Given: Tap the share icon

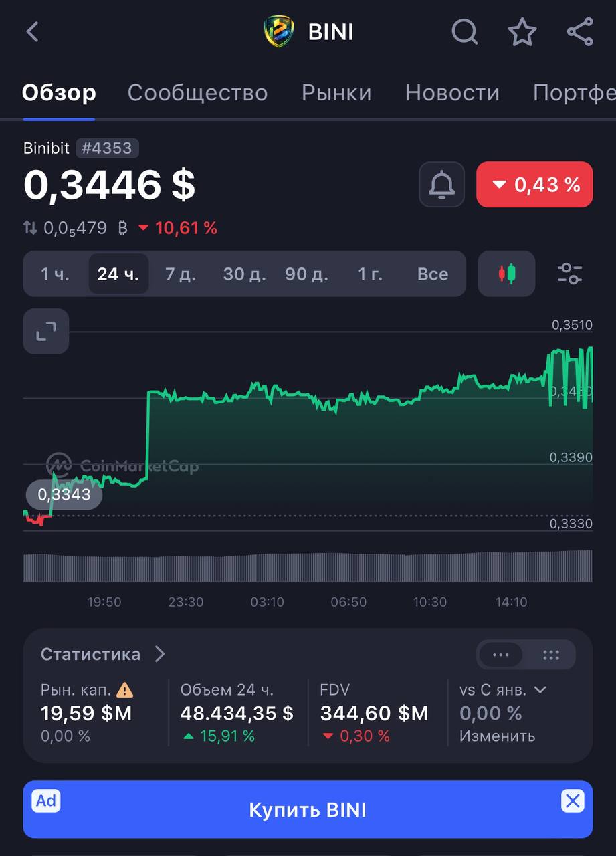Looking at the screenshot, I should pyautogui.click(x=579, y=31).
